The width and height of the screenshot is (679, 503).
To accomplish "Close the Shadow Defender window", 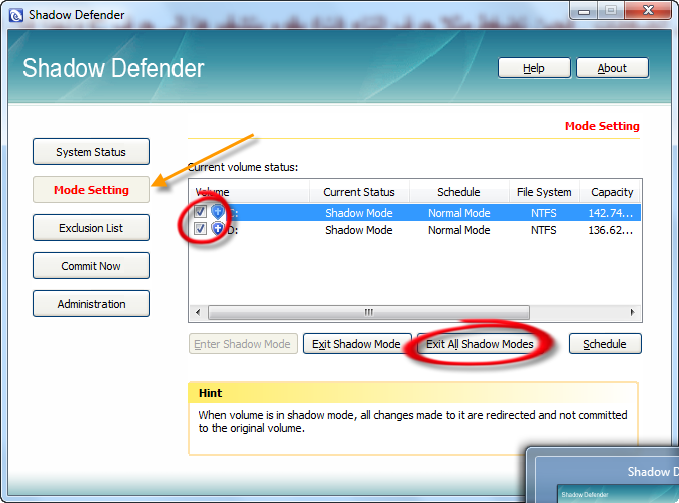I will (x=648, y=10).
